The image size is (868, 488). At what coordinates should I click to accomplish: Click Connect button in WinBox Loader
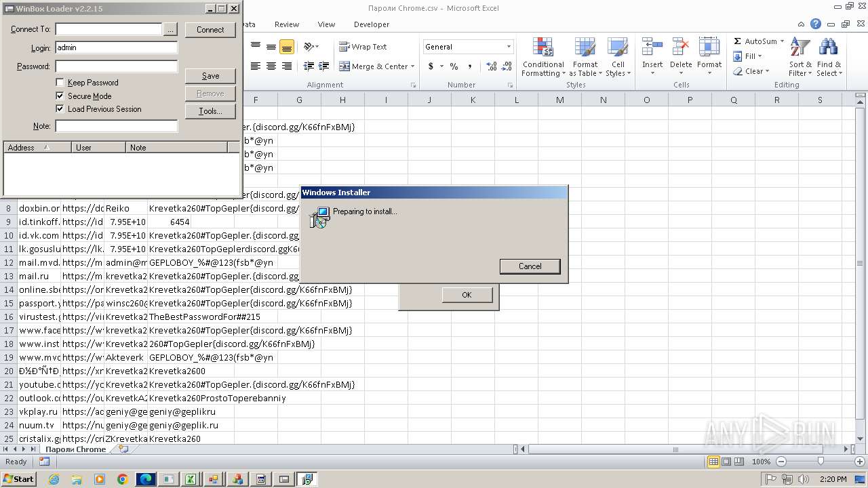(x=210, y=30)
